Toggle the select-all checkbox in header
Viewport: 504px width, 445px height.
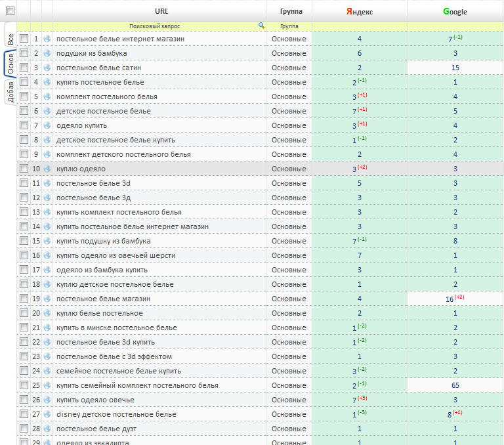pyautogui.click(x=10, y=11)
